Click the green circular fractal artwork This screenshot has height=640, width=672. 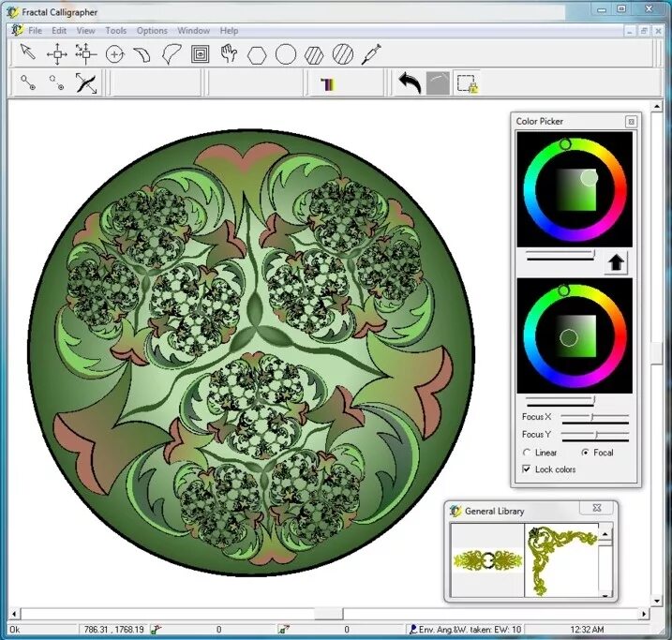click(x=251, y=352)
